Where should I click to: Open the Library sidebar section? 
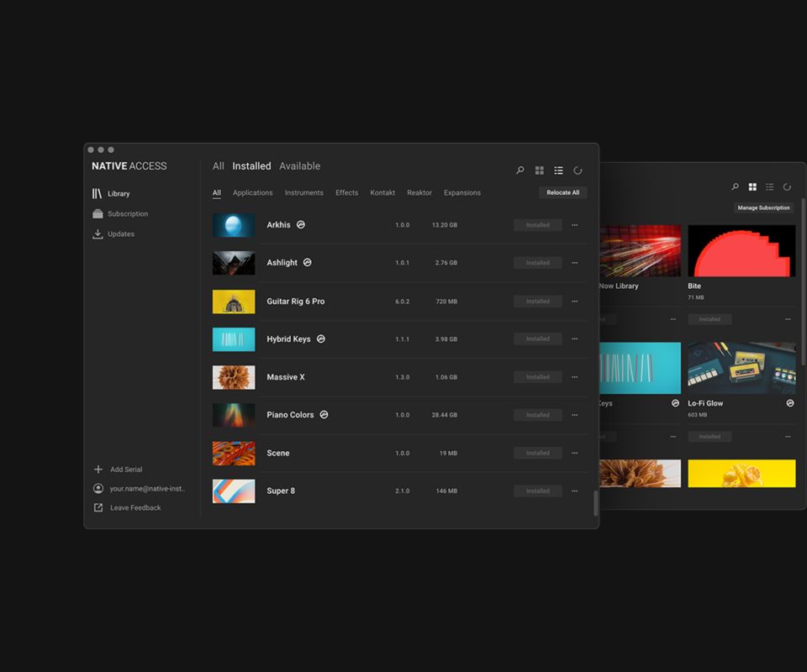click(x=118, y=194)
